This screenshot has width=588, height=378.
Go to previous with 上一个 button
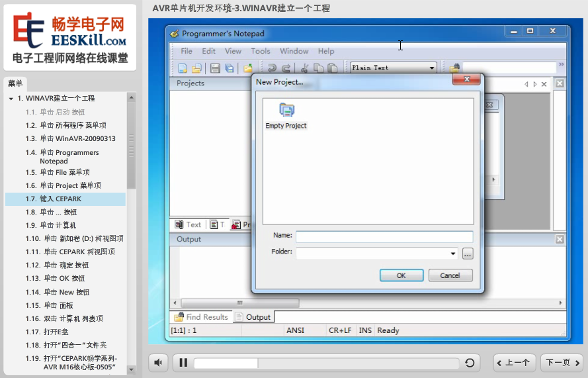[513, 363]
